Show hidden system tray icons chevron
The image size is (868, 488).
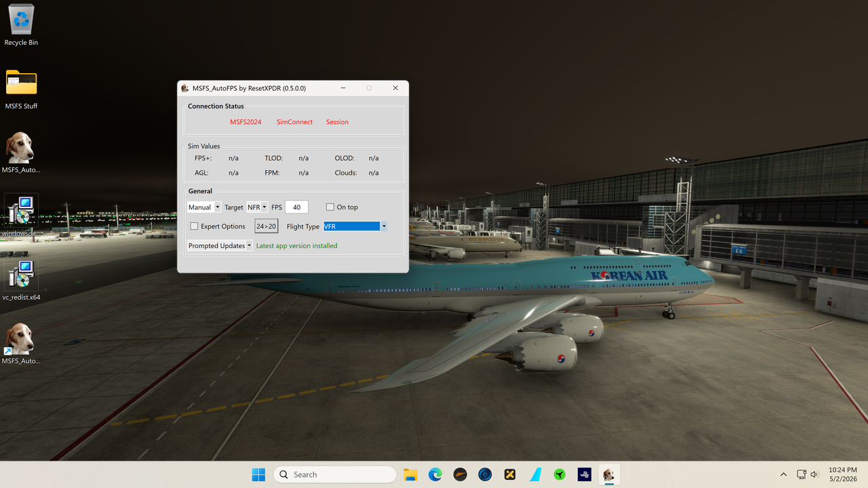784,474
